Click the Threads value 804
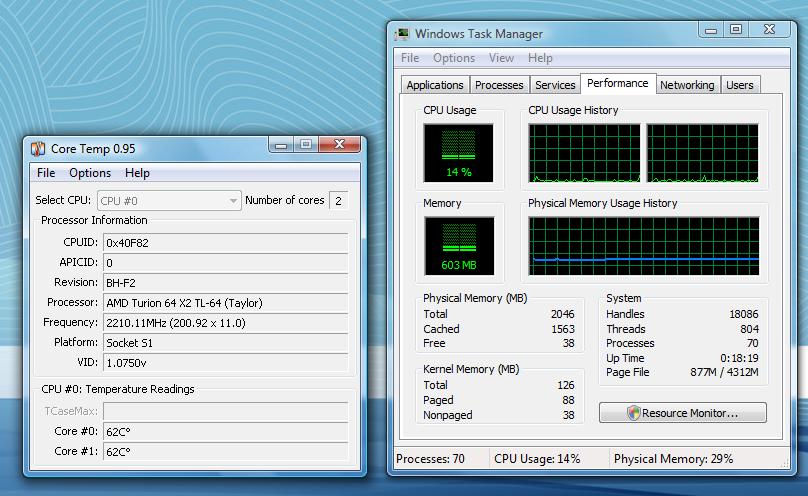Viewport: 808px width, 496px height. click(x=749, y=329)
